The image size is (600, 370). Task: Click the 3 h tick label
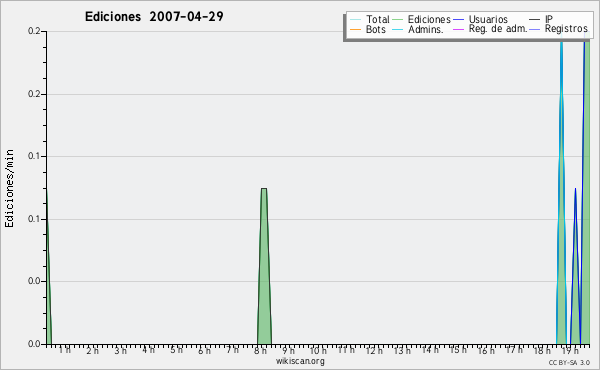(x=120, y=350)
